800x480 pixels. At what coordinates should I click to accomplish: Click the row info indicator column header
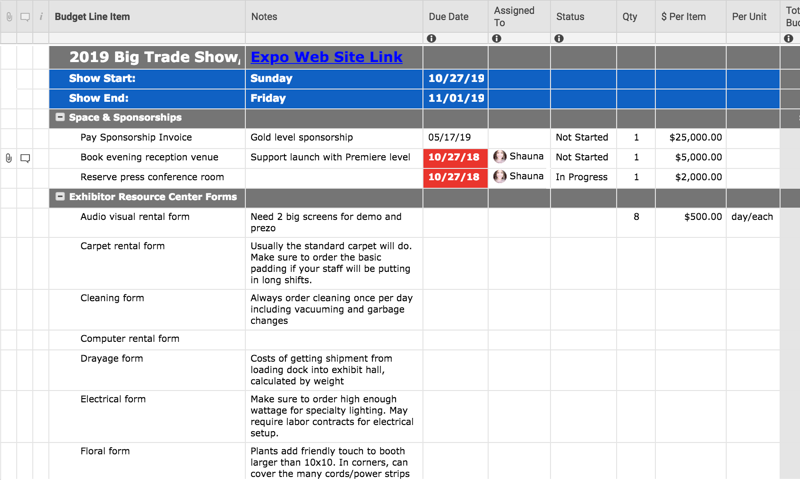point(41,17)
